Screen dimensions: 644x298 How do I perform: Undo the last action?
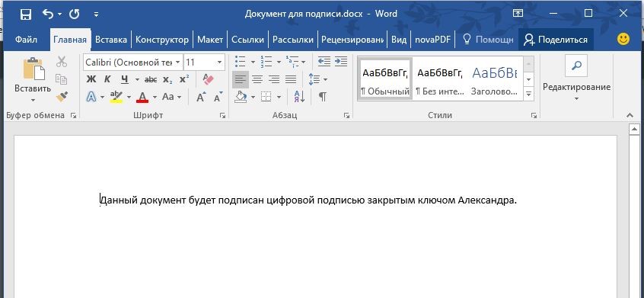click(x=48, y=14)
